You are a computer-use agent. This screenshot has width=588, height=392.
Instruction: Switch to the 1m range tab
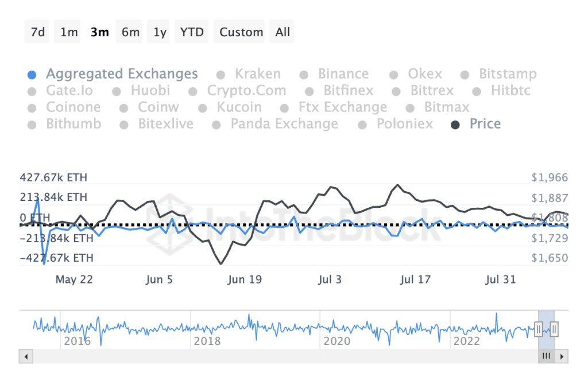click(x=69, y=32)
